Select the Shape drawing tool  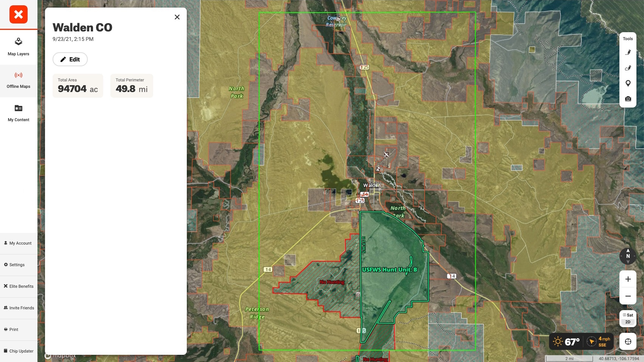628,68
